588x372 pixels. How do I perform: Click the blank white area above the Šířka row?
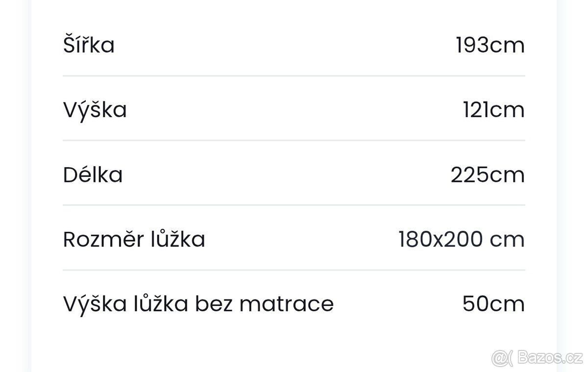click(294, 12)
